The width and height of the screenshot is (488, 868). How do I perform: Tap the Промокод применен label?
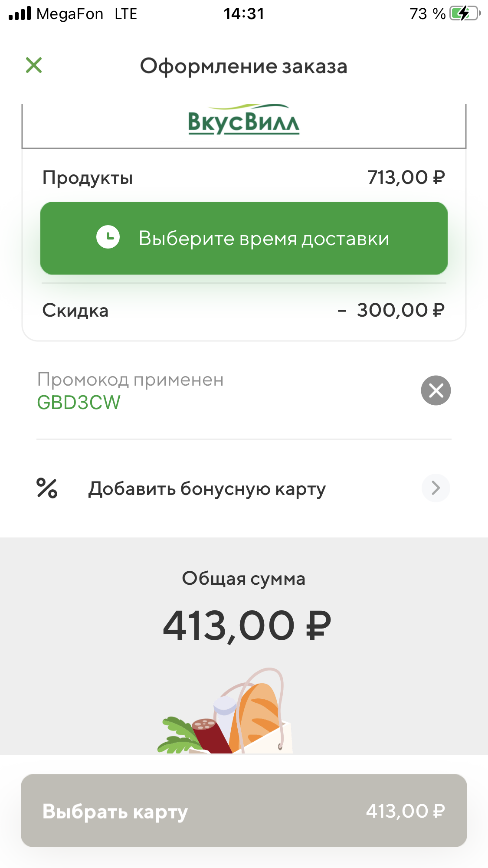point(130,380)
